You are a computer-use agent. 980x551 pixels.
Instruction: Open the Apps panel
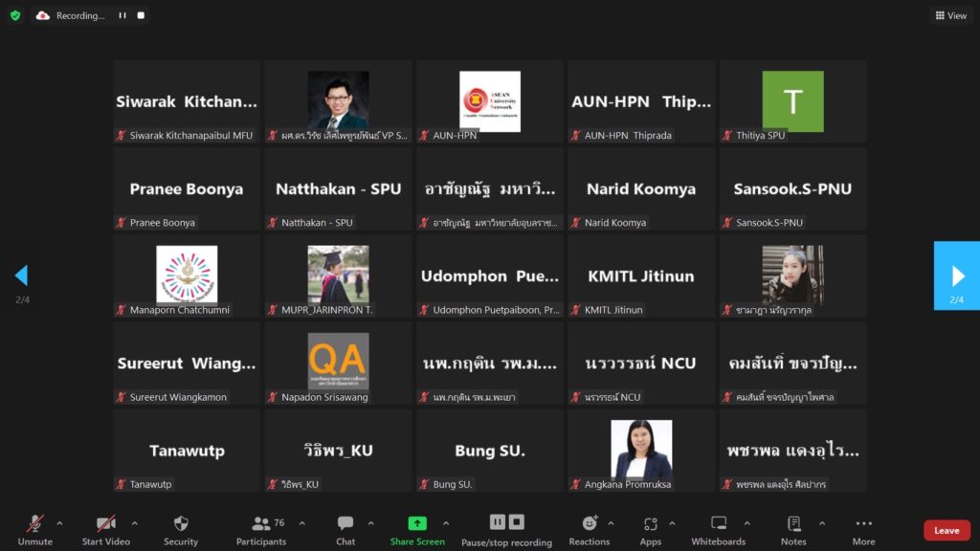(651, 529)
